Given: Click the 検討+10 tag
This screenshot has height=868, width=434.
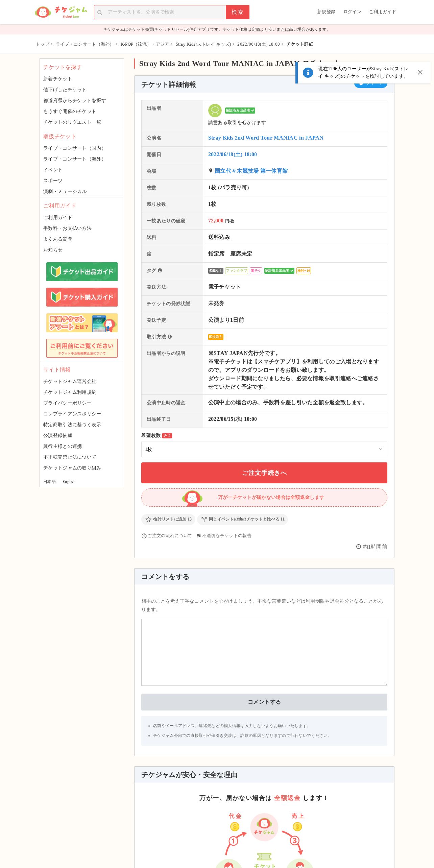Looking at the screenshot, I should click(x=304, y=271).
